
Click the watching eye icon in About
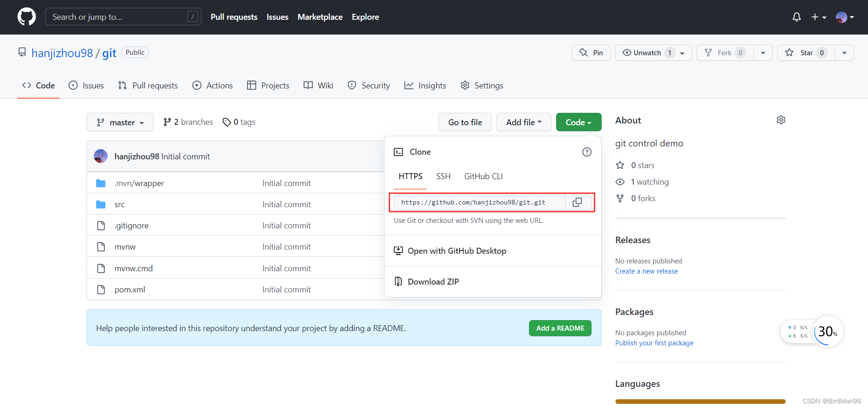point(620,182)
